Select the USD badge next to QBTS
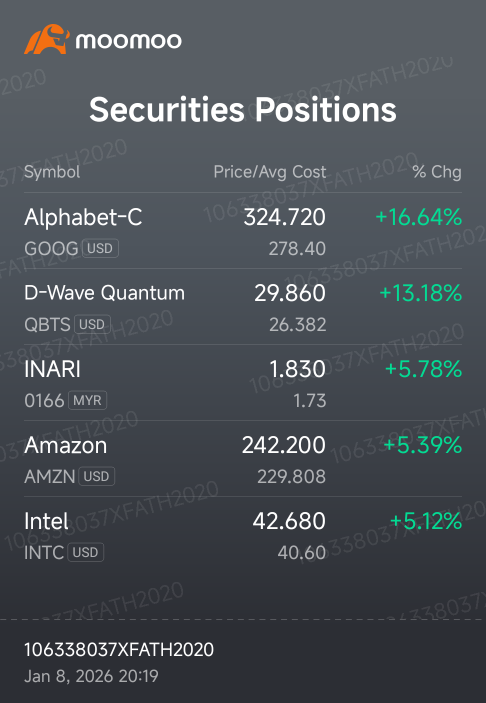 pos(92,324)
